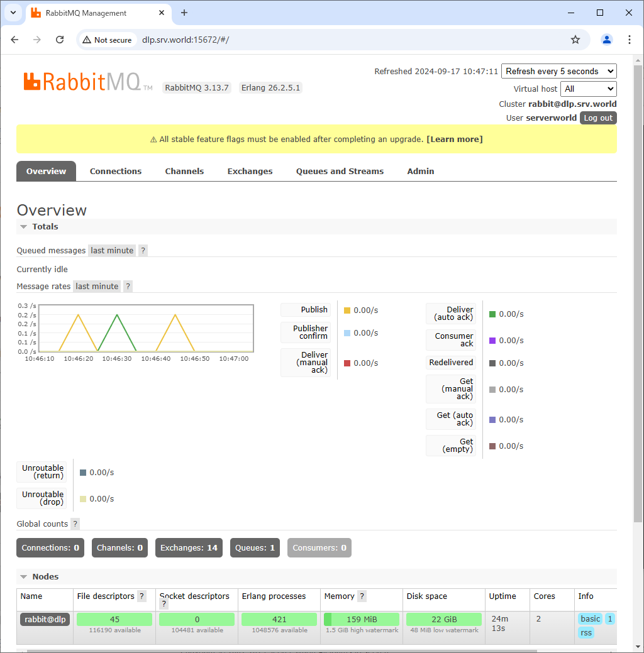Screen dimensions: 644x653
Task: Open new browser tab with plus
Action: 184,13
